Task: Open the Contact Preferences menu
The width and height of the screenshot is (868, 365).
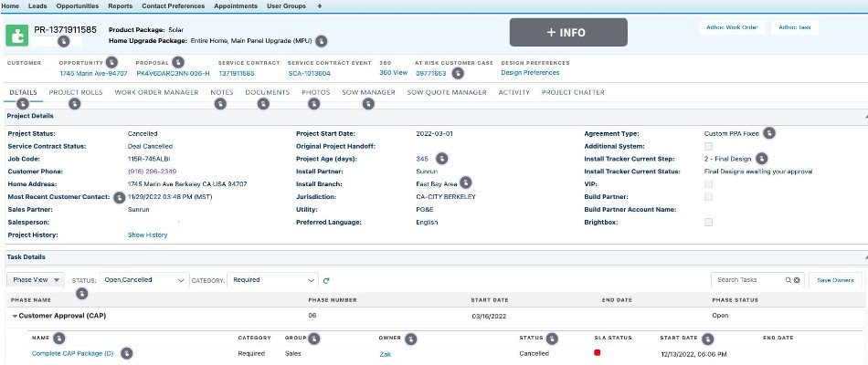Action: pos(174,6)
